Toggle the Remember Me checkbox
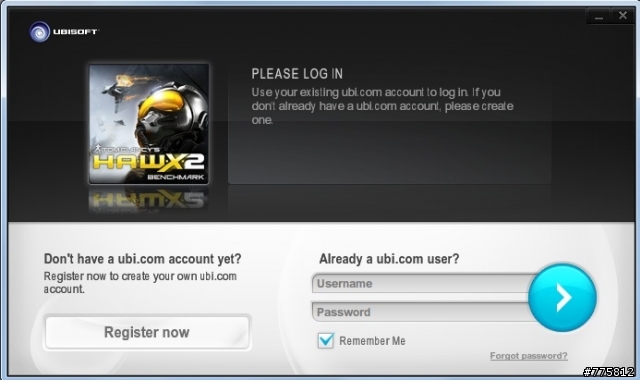This screenshot has height=380, width=640. [x=326, y=340]
